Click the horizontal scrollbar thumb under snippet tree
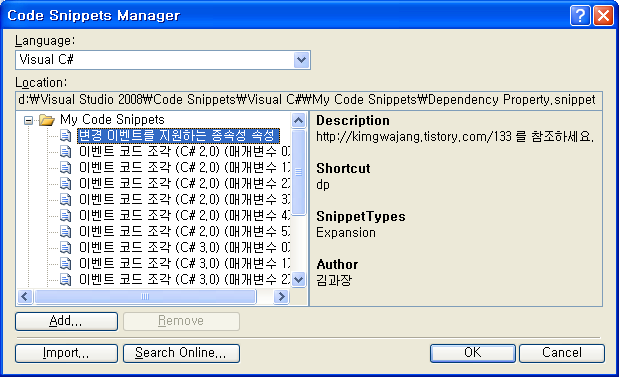Screen dimensions: 619x377 (x=145, y=296)
